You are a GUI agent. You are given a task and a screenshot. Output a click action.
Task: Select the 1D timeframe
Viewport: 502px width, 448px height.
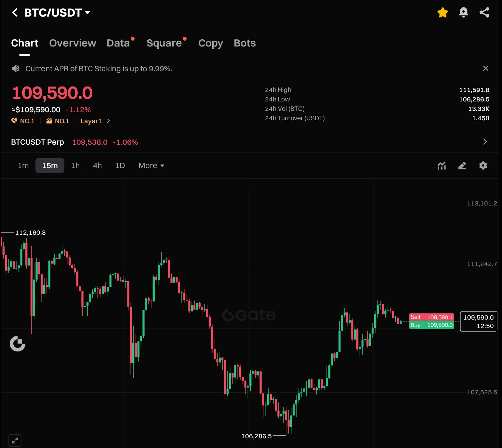point(120,165)
